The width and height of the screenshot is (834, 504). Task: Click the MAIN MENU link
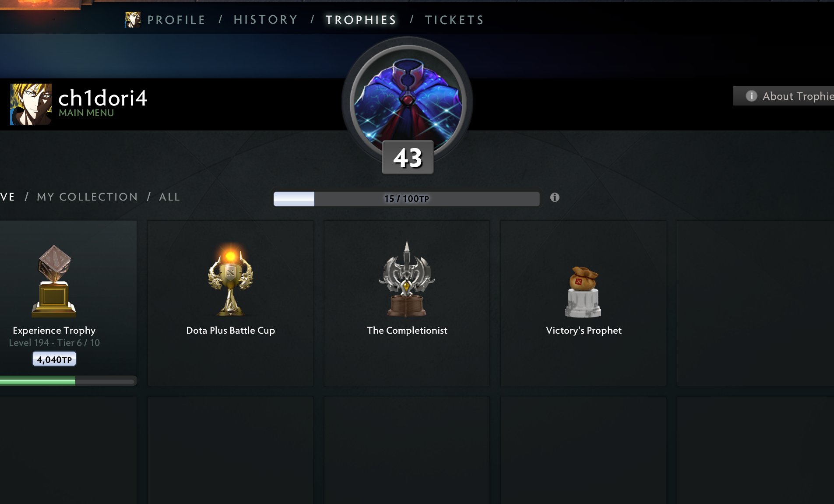[86, 113]
